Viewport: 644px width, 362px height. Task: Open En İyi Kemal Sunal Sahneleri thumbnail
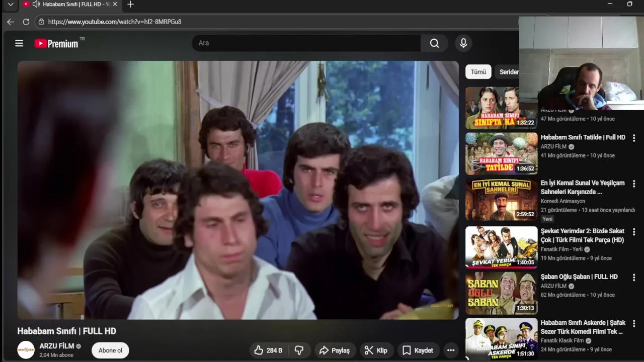coord(501,200)
